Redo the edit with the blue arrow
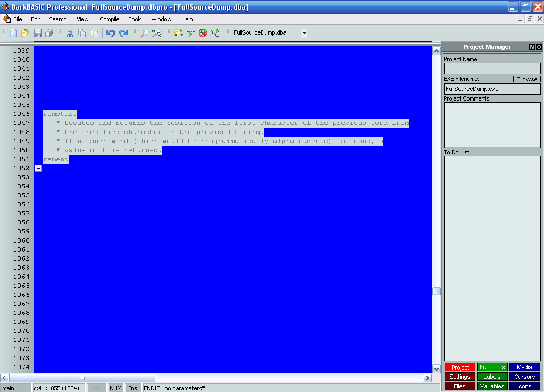The width and height of the screenshot is (544, 392). coord(123,33)
